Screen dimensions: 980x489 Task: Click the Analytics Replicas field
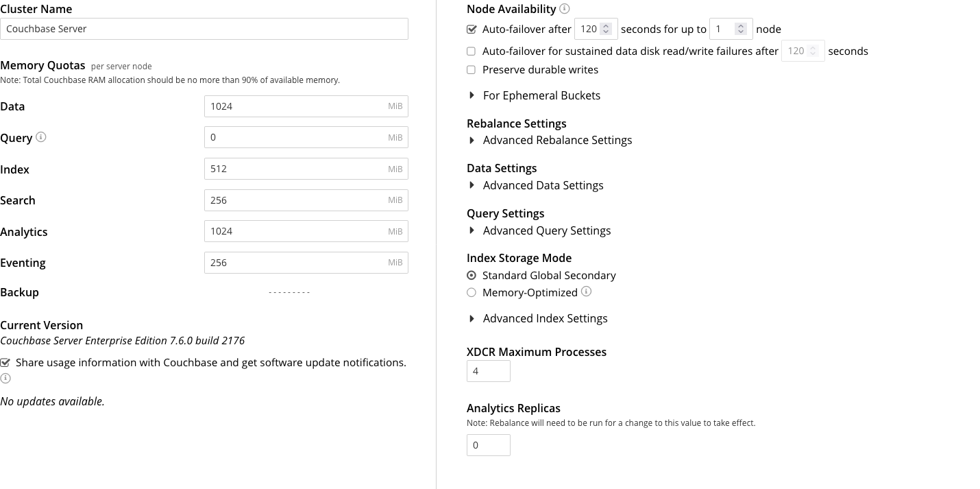click(489, 445)
